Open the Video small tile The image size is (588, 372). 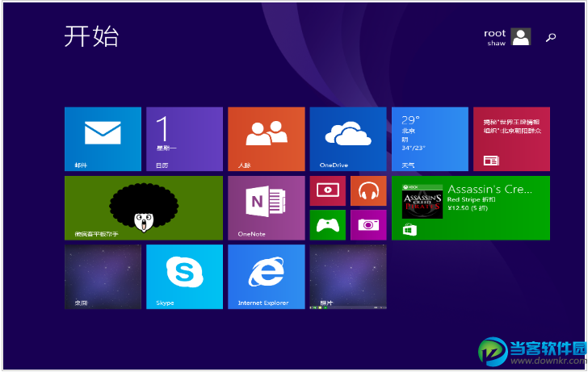click(x=328, y=190)
